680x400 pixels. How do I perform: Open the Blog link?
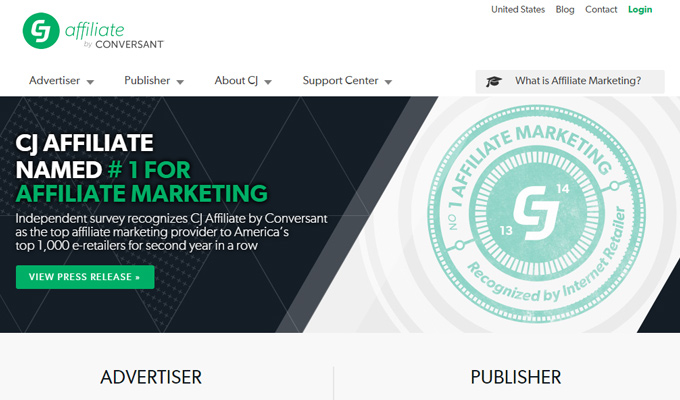point(565,10)
